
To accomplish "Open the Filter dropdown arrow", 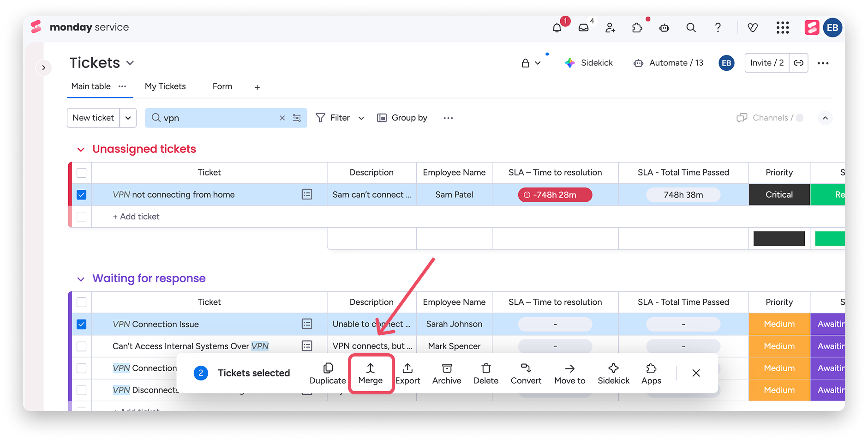I will pyautogui.click(x=361, y=118).
